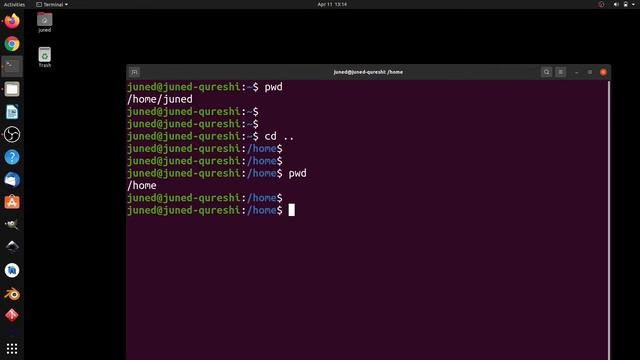Click the terminal vertical scrollbar

pyautogui.click(x=609, y=220)
